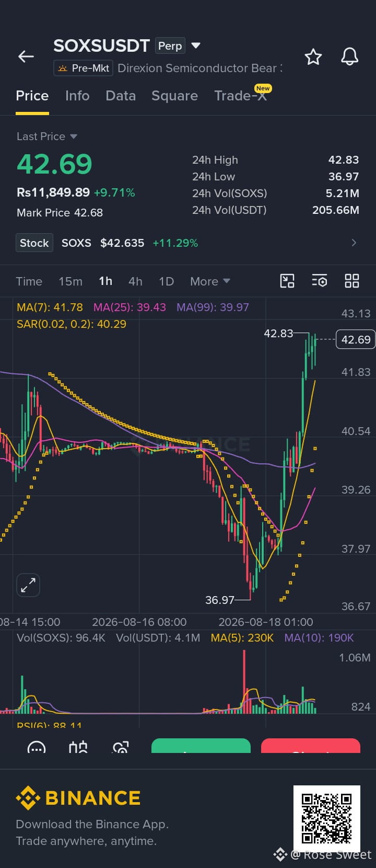Tap the Perp contract badge
376x868 pixels.
click(x=170, y=46)
